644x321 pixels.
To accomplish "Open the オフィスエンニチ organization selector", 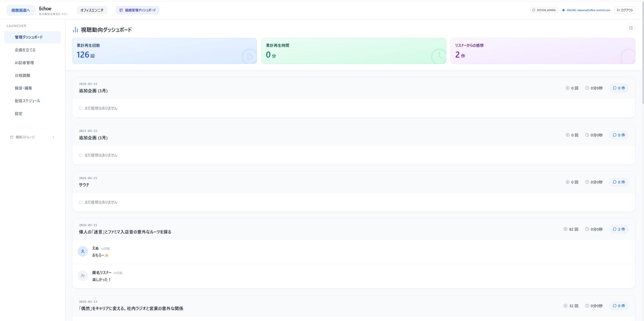I will point(92,10).
